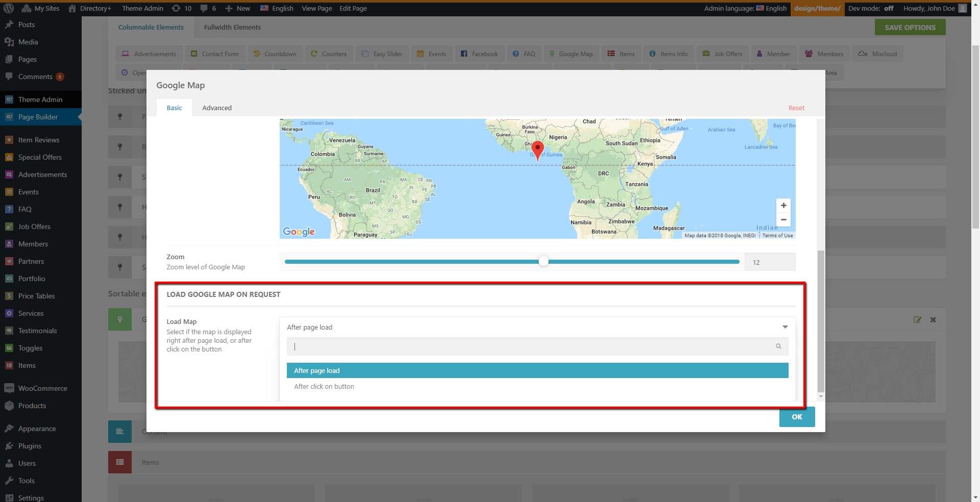Open the Plugins sidebar icon
The image size is (980, 502).
pyautogui.click(x=9, y=446)
